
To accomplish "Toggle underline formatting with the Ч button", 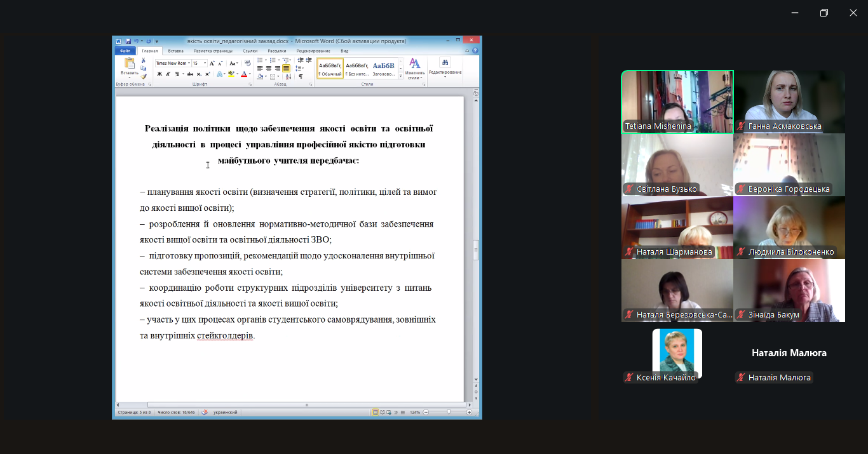I will (176, 74).
